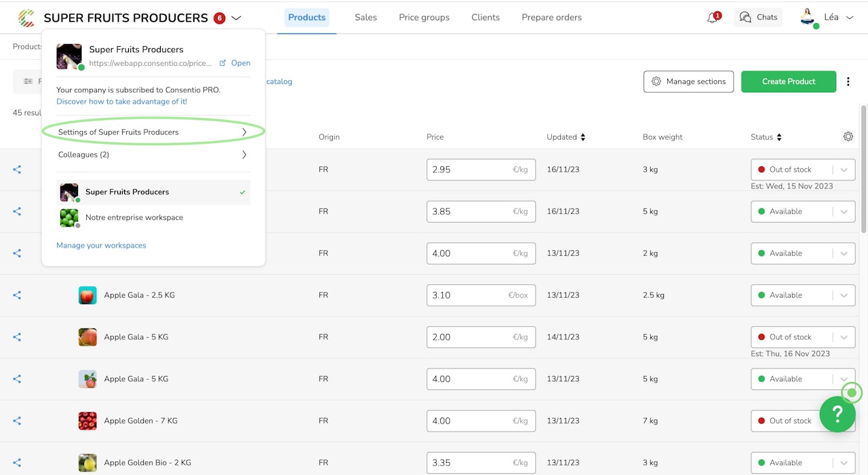Expand the Colleagues (2) entry

pyautogui.click(x=153, y=155)
